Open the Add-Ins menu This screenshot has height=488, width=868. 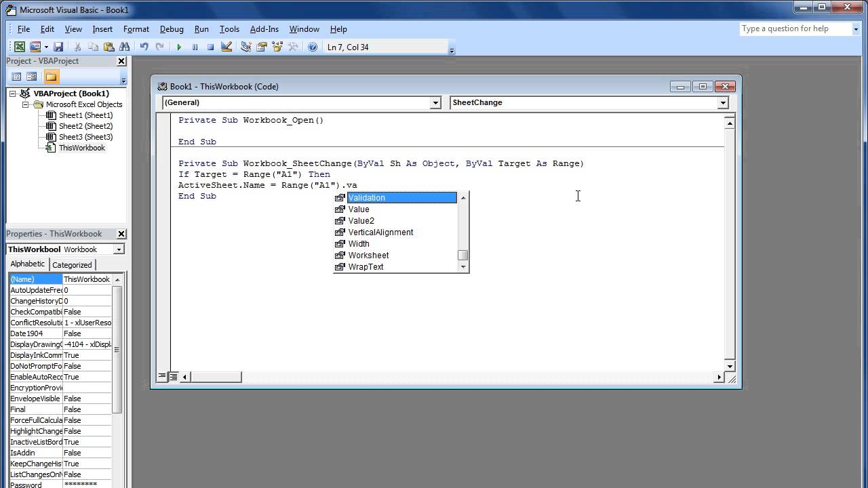264,29
